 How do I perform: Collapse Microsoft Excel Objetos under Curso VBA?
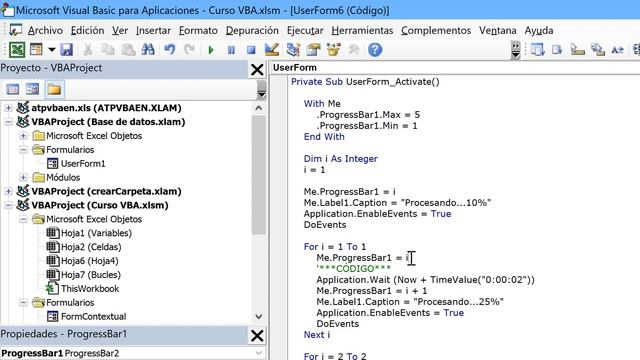click(23, 219)
